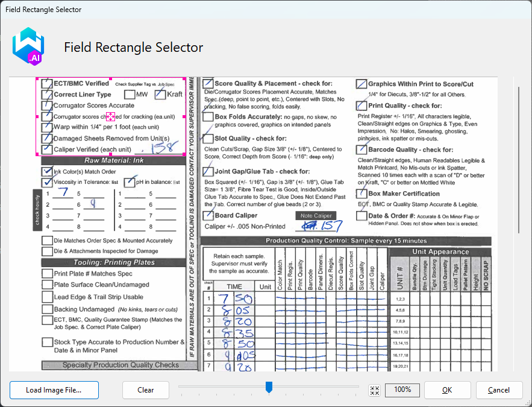
Task: Click the '1,2,3' unit number cell
Action: [401, 299]
